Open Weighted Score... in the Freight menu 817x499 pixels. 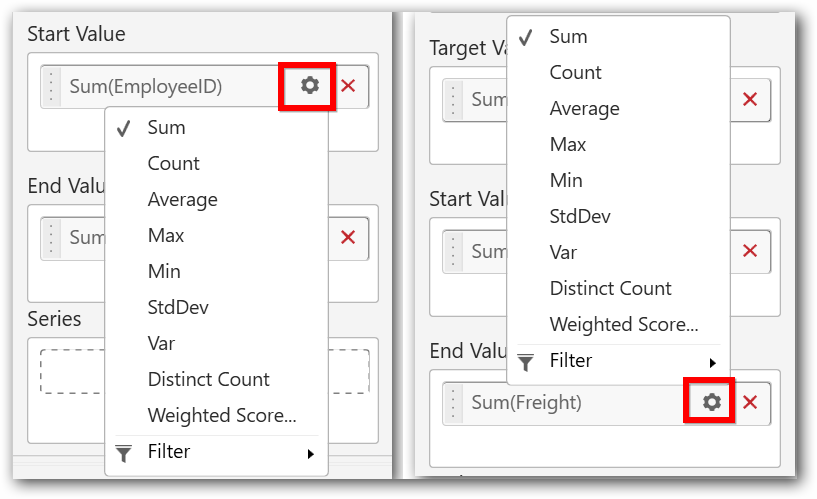pyautogui.click(x=623, y=324)
